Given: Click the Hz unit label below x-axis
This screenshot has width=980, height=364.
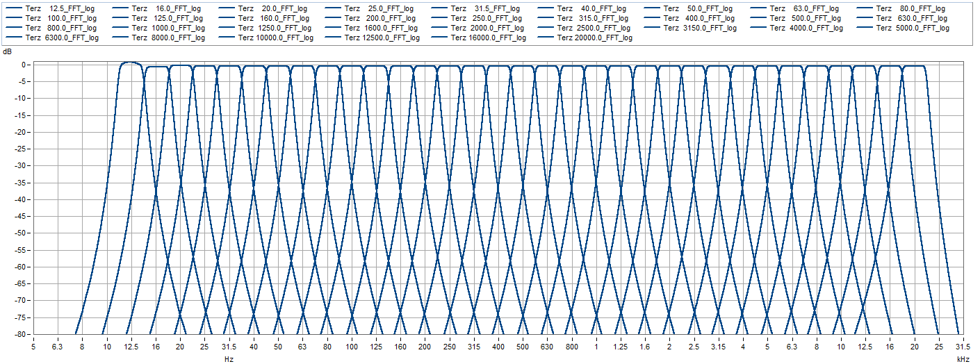Looking at the screenshot, I should point(229,359).
